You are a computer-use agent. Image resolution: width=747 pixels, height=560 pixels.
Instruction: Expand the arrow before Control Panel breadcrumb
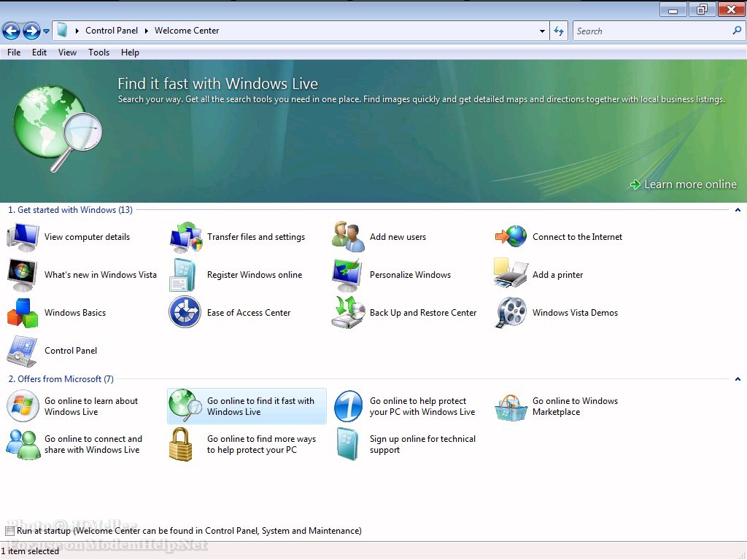point(77,31)
